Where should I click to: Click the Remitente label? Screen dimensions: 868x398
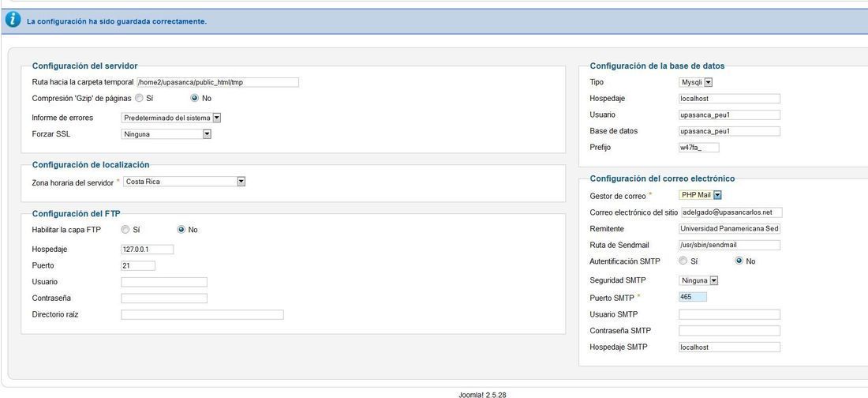[x=607, y=228]
